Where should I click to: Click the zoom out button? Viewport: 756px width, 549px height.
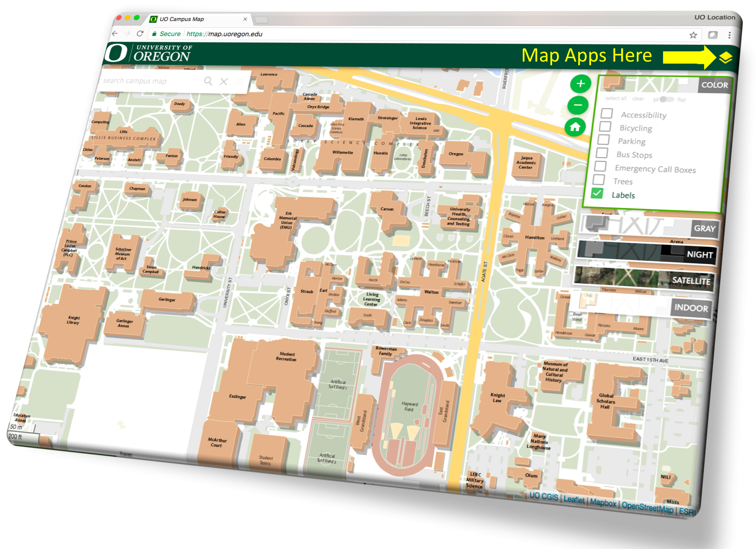(x=578, y=106)
